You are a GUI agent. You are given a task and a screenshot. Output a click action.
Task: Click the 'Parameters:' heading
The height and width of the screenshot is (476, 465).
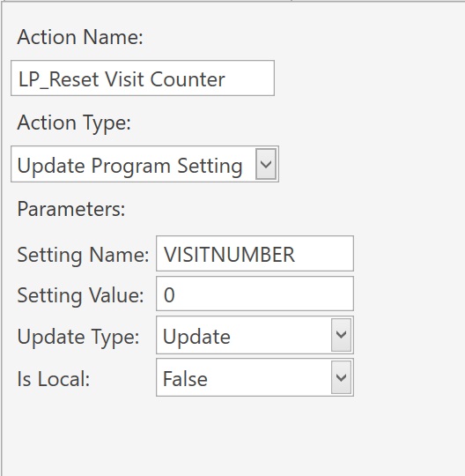click(71, 209)
